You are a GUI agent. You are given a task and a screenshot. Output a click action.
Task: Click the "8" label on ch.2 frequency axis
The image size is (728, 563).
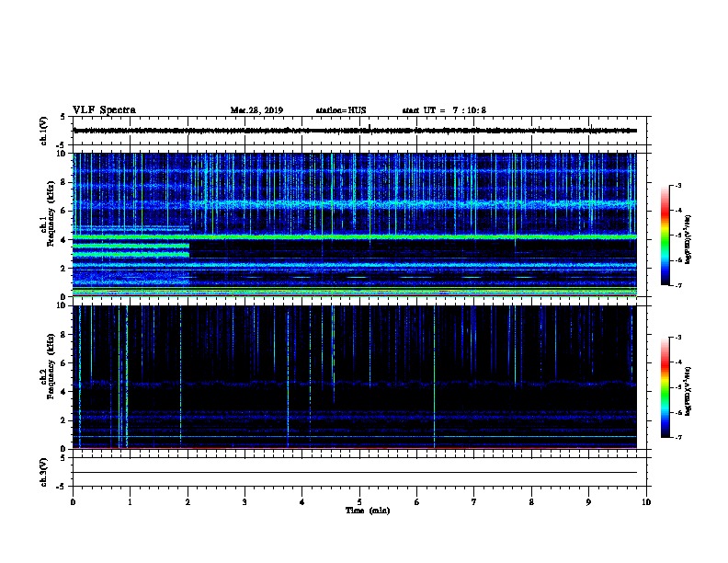click(x=63, y=335)
